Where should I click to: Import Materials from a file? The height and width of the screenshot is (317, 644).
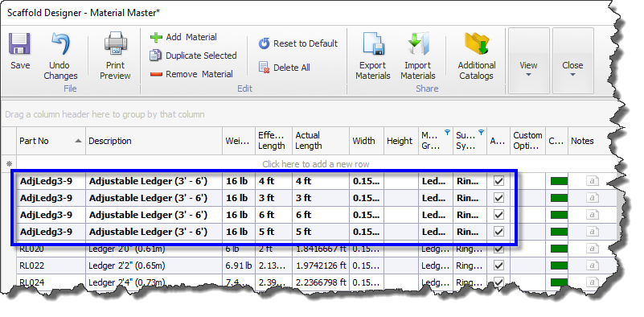[418, 56]
